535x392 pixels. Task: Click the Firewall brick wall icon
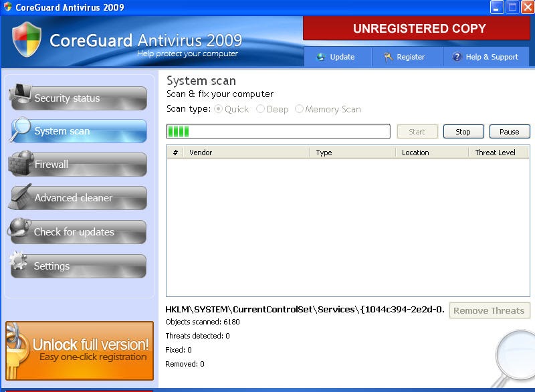tap(21, 163)
